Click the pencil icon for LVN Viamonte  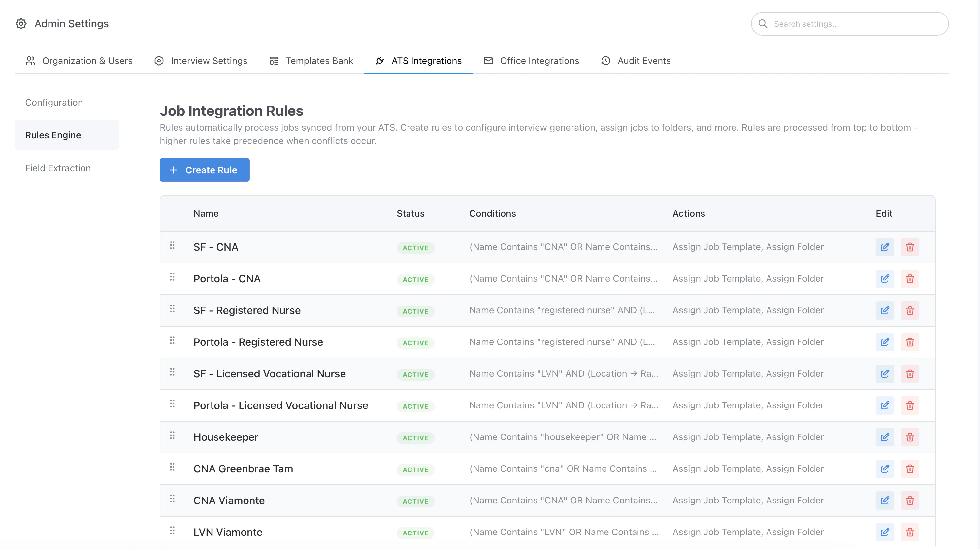click(x=885, y=532)
